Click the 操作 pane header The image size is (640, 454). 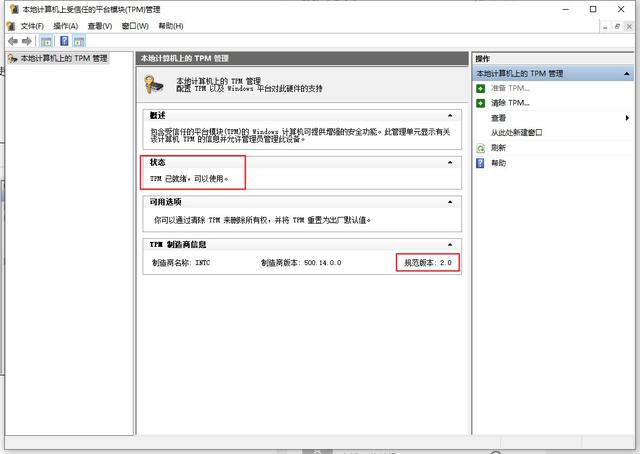553,58
